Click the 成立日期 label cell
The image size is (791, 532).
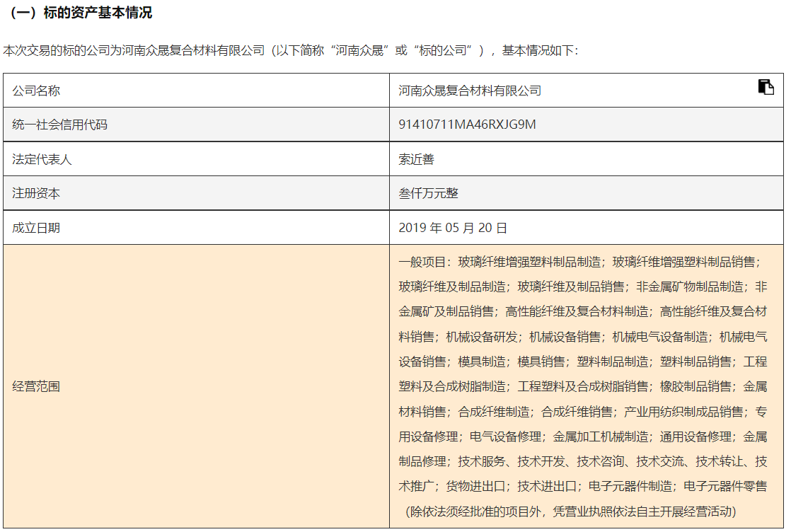click(196, 227)
